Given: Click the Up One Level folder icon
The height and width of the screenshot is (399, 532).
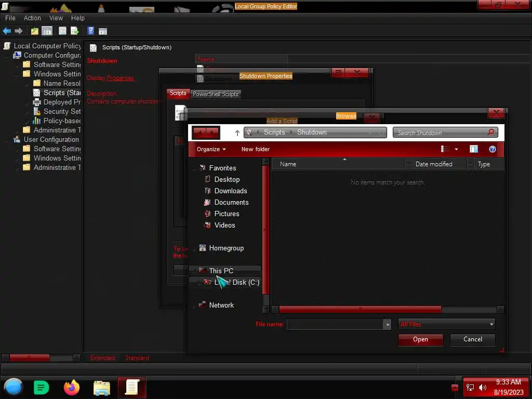Looking at the screenshot, I should click(x=35, y=31).
